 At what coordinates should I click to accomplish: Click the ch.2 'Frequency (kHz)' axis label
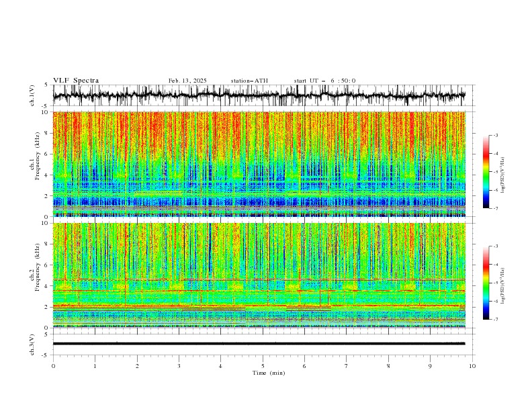38,267
